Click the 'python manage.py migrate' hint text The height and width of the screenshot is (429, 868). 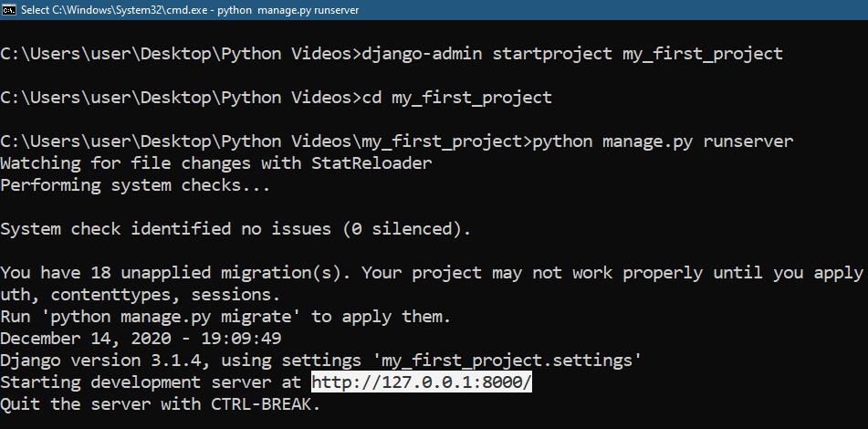pos(158,317)
